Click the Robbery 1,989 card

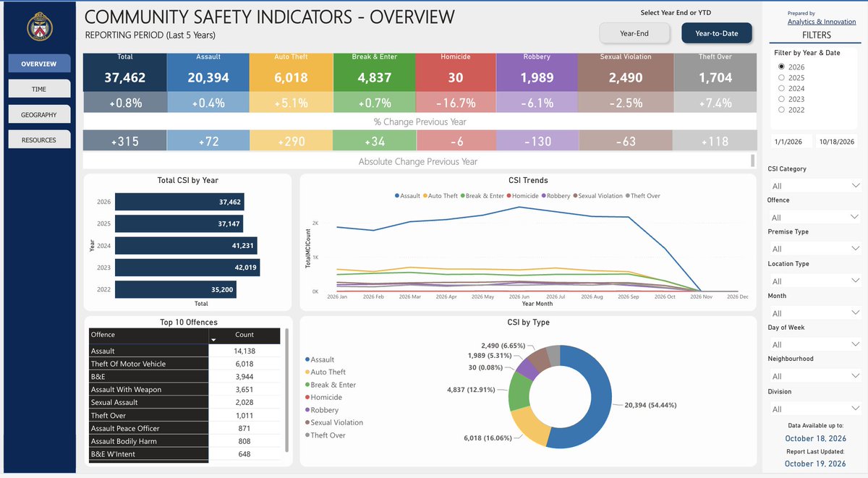[536, 72]
